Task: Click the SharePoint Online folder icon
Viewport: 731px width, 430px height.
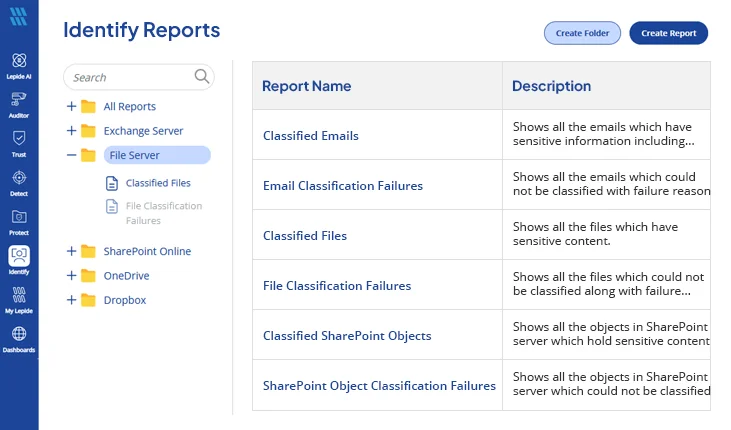Action: (88, 251)
